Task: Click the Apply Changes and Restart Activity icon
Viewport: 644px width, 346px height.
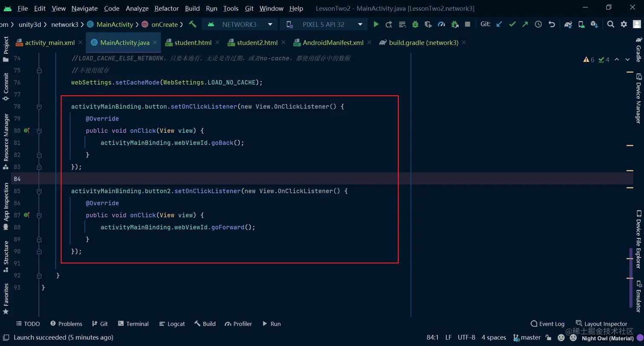Action: (x=389, y=24)
